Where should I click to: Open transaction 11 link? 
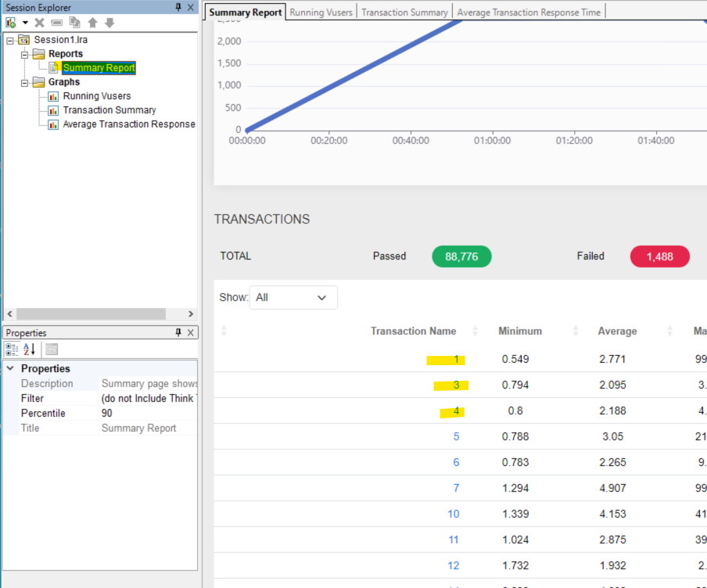click(454, 540)
